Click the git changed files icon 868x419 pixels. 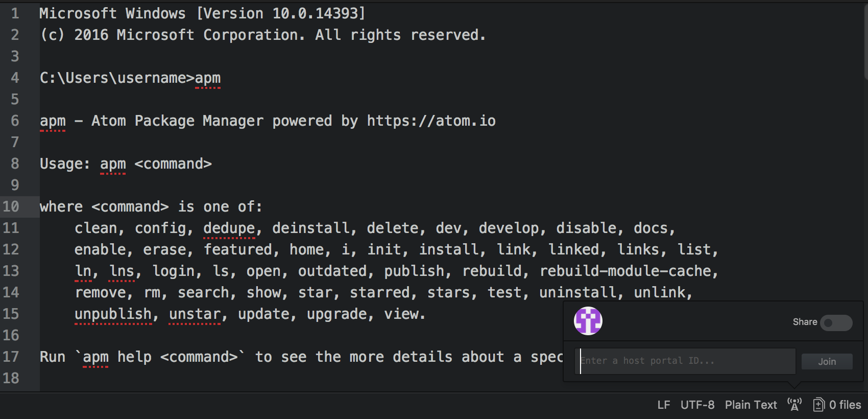818,405
